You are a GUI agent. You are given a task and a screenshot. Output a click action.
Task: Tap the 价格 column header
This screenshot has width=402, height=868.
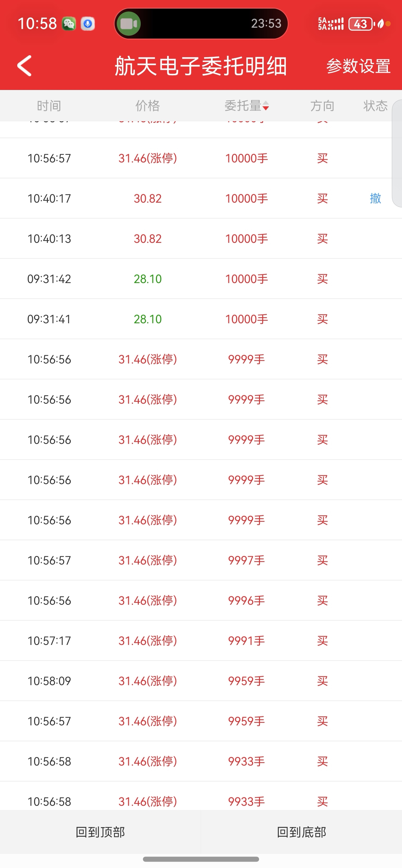(147, 106)
